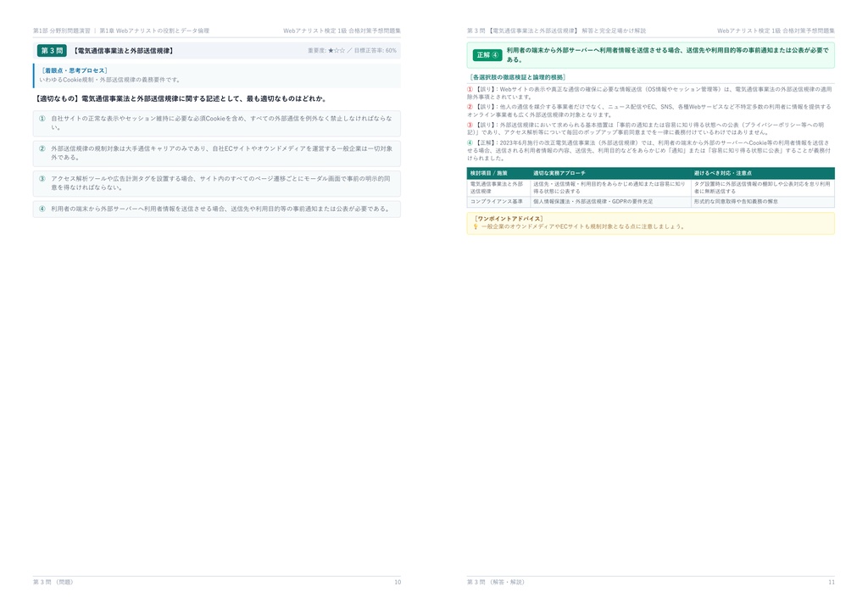Click the table header "検討項目 / 施策"
The width and height of the screenshot is (868, 614).
(x=489, y=173)
